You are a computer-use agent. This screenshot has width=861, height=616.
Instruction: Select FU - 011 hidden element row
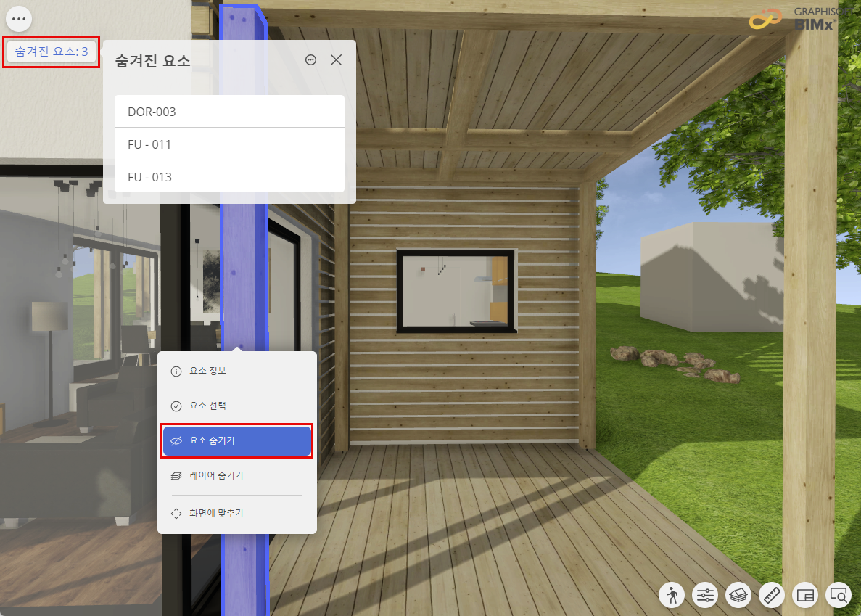[229, 144]
